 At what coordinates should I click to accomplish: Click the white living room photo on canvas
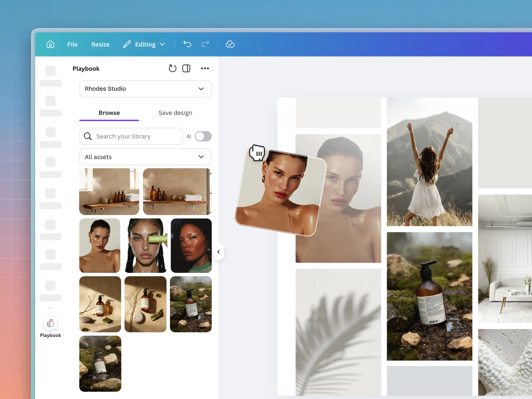tap(505, 259)
